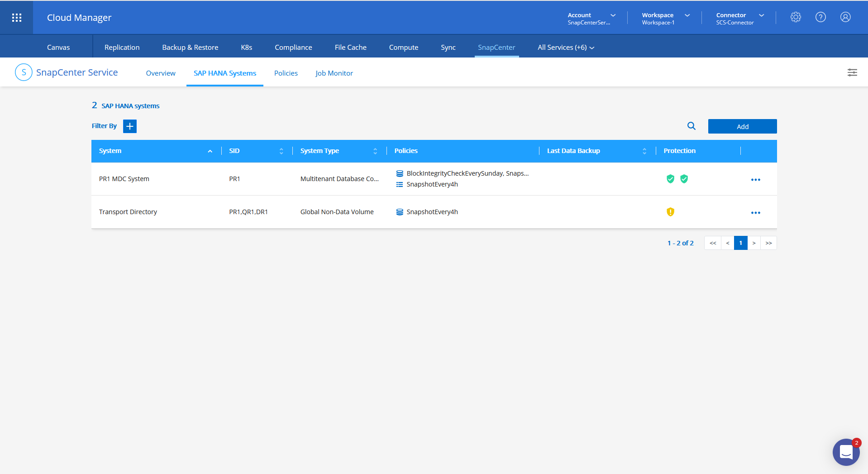Open the user profile icon
Screen dimensions: 868x474
point(845,17)
